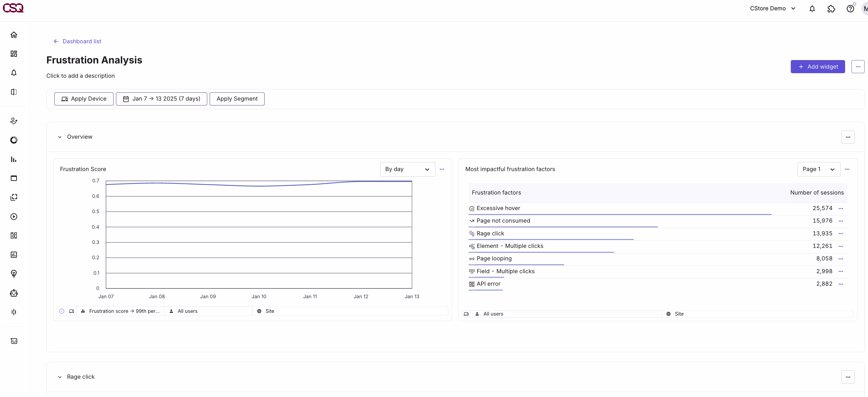The width and height of the screenshot is (868, 397).
Task: Click the CSQ logo at top left
Action: pyautogui.click(x=13, y=8)
